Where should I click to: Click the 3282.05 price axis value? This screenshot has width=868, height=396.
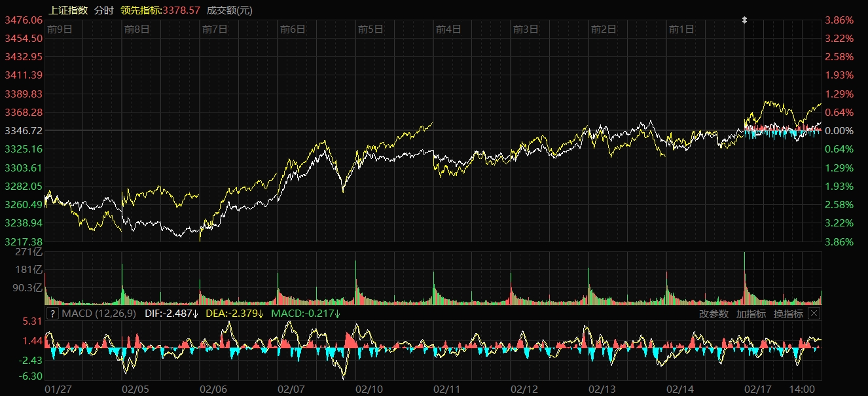tap(24, 186)
